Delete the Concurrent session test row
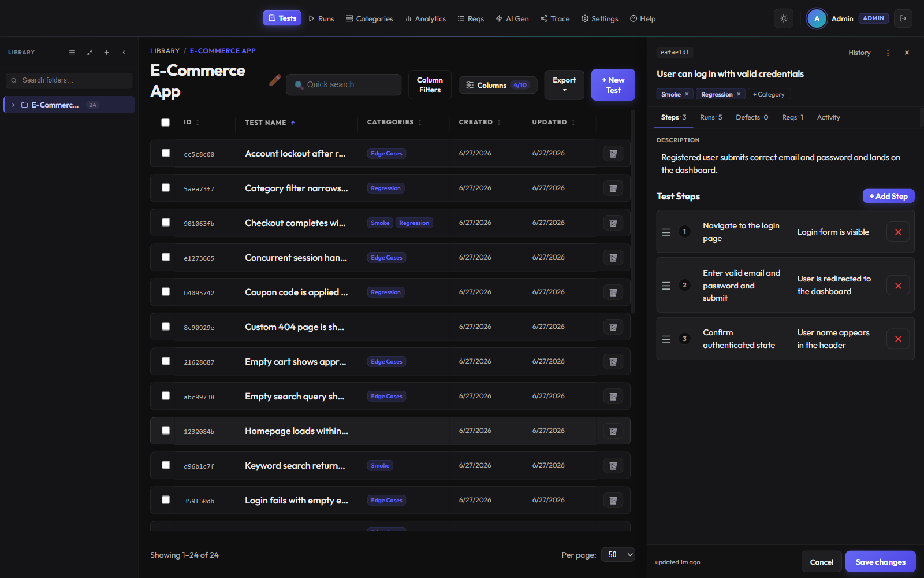924x578 pixels. point(613,258)
